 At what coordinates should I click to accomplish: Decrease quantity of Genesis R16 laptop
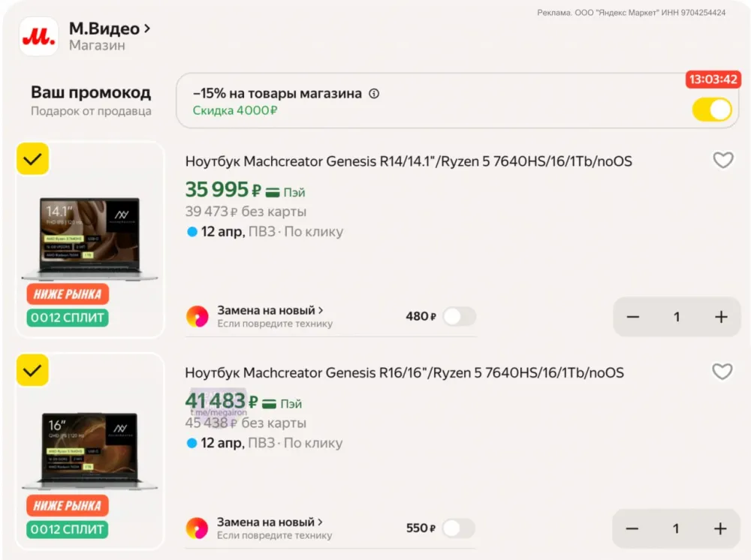coord(632,528)
